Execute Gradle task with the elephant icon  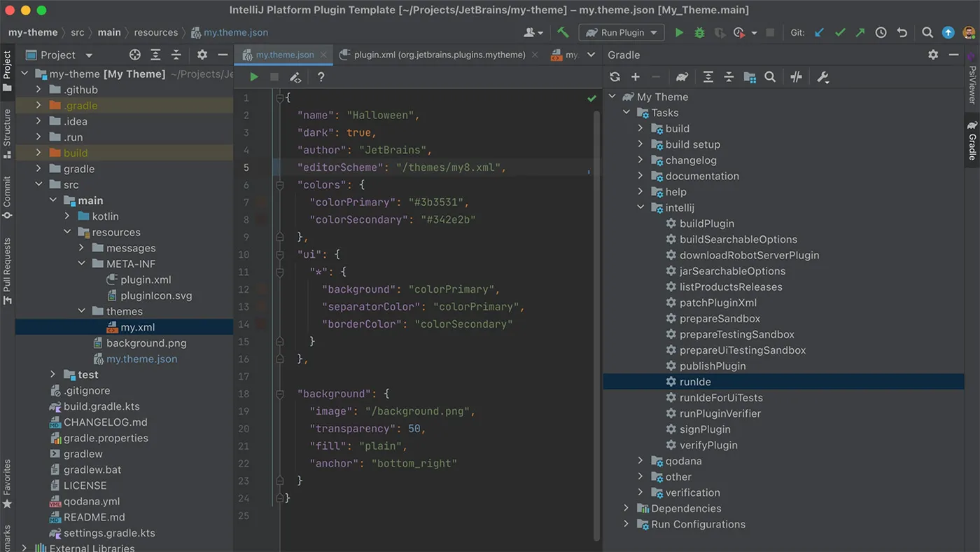682,76
